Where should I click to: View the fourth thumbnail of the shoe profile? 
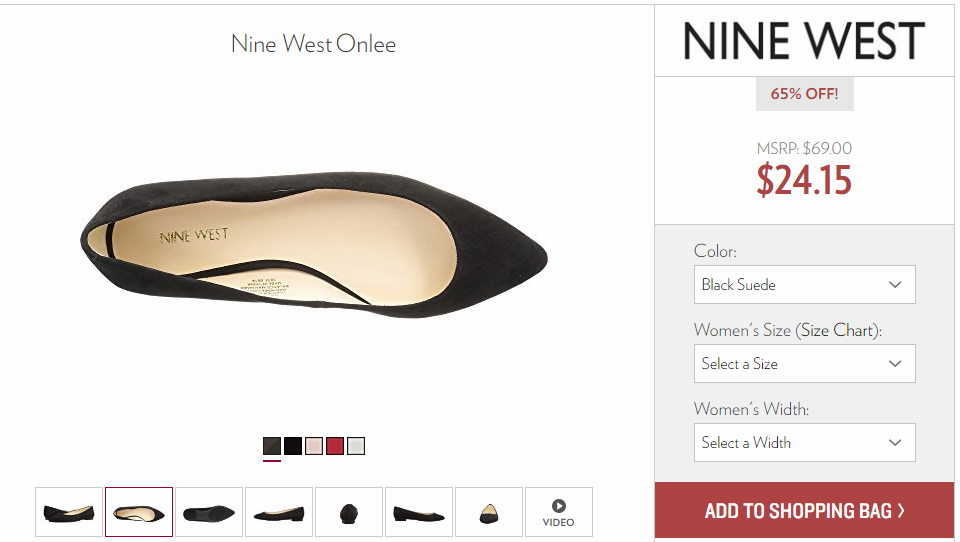pyautogui.click(x=279, y=512)
